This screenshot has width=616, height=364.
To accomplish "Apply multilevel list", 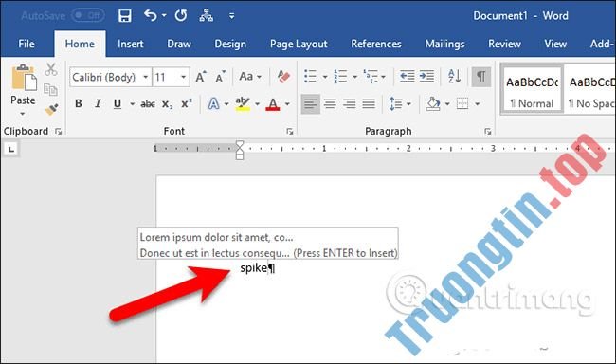I will coord(371,76).
